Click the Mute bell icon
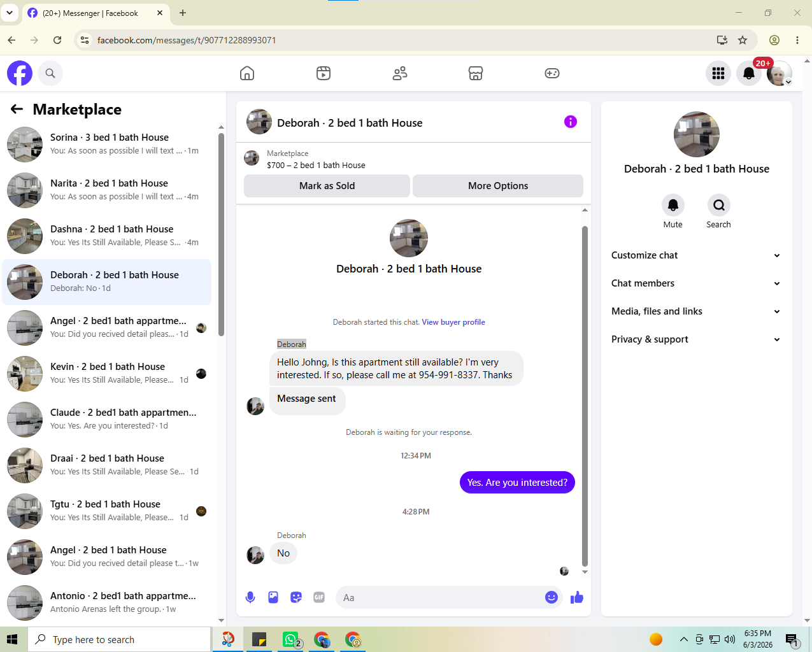 (x=673, y=205)
